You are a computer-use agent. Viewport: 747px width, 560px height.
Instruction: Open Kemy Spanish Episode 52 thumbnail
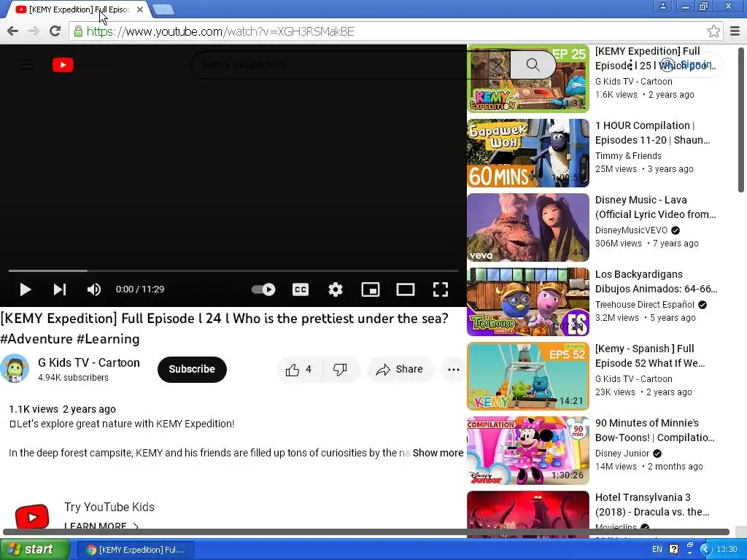[x=528, y=376]
